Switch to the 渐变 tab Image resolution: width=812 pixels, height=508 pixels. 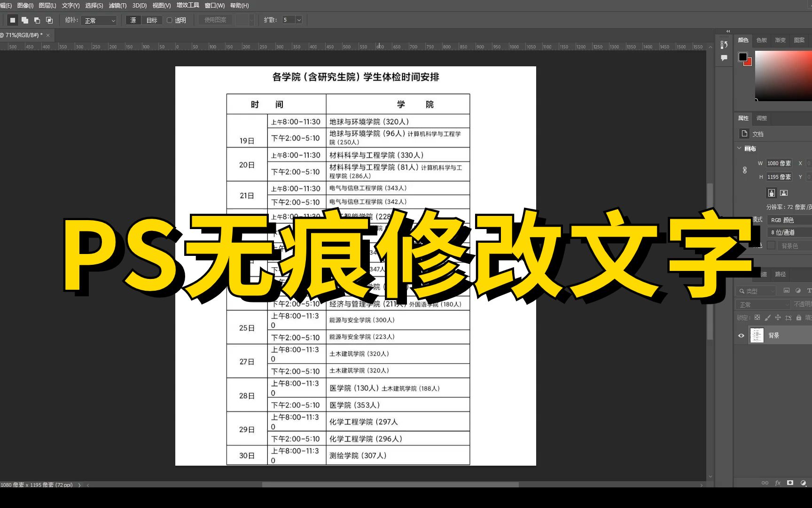coord(781,40)
